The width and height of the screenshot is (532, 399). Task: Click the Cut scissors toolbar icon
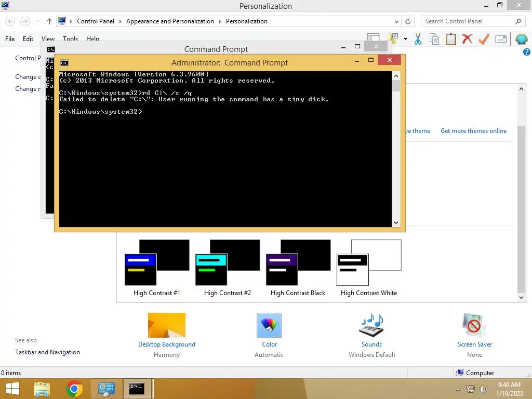coord(418,39)
